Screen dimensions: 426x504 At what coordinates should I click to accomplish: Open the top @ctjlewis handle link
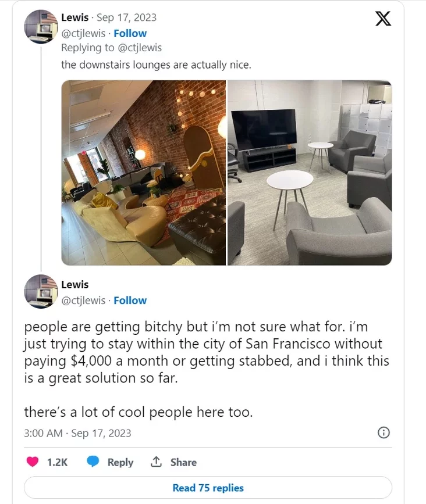pos(83,33)
